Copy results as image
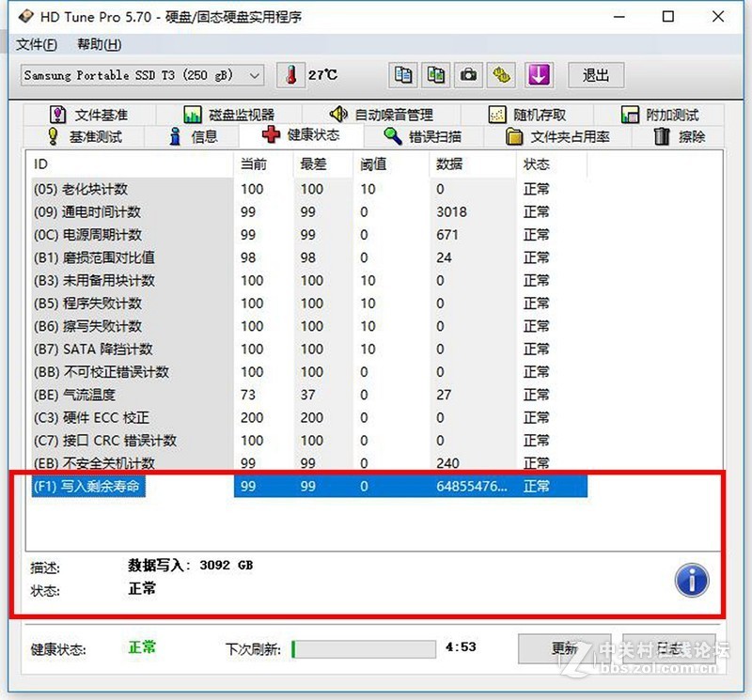Screen dimensions: 752x700 [436, 75]
